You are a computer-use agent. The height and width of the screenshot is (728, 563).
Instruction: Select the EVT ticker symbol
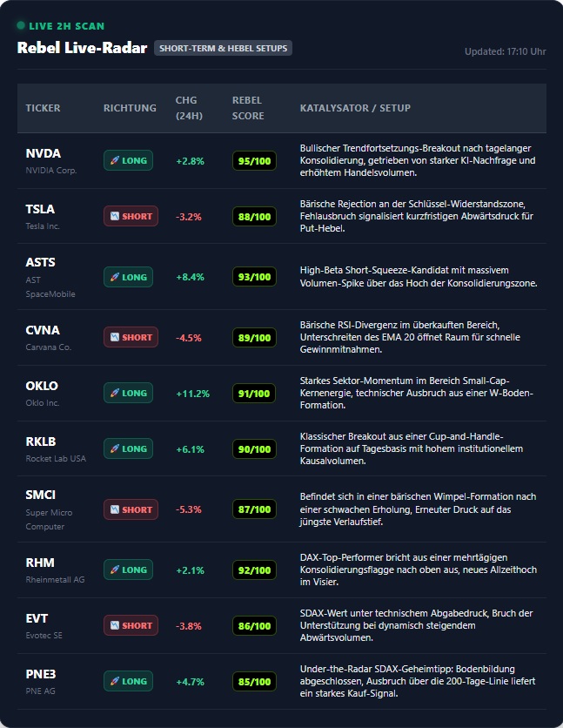coord(37,618)
